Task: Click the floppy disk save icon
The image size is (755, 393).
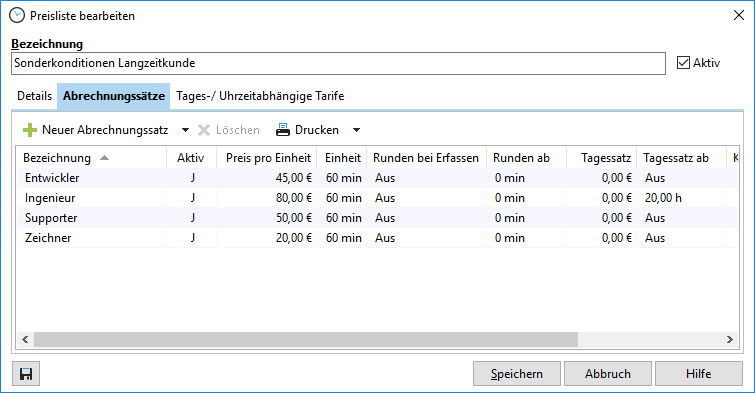Action: tap(26, 374)
